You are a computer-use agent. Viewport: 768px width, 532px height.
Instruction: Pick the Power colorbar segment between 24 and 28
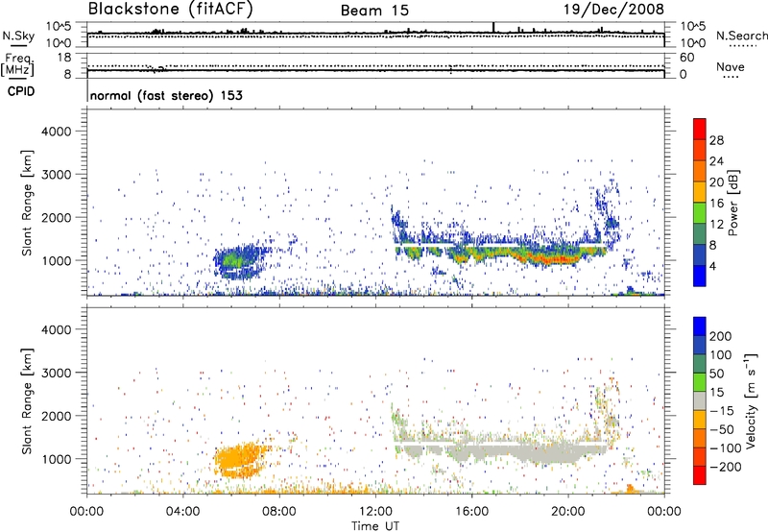click(x=700, y=150)
